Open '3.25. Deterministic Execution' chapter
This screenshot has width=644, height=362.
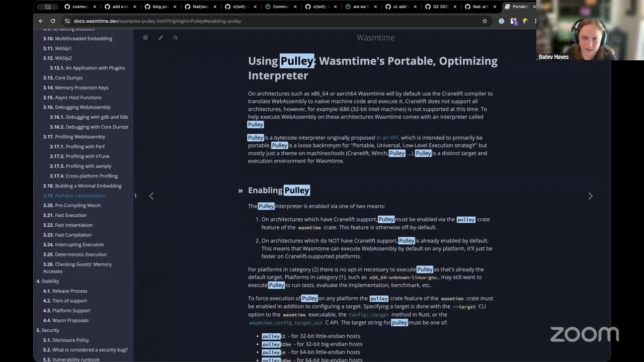click(74, 254)
